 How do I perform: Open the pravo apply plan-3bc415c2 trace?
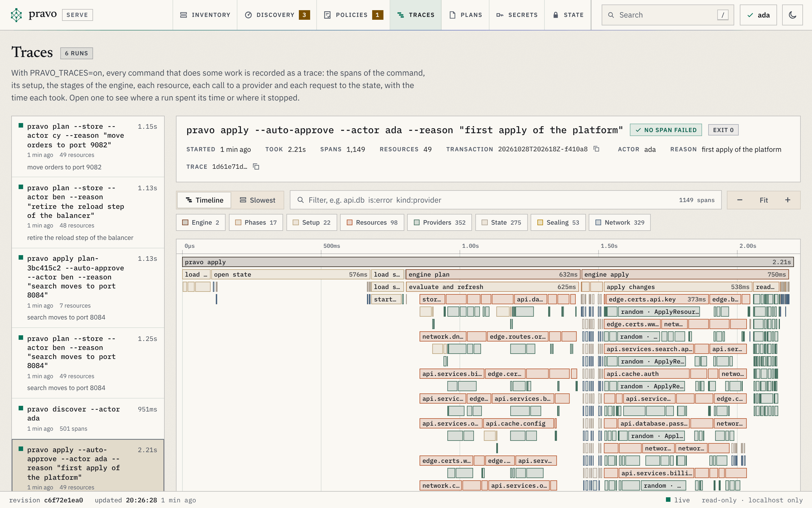point(88,288)
